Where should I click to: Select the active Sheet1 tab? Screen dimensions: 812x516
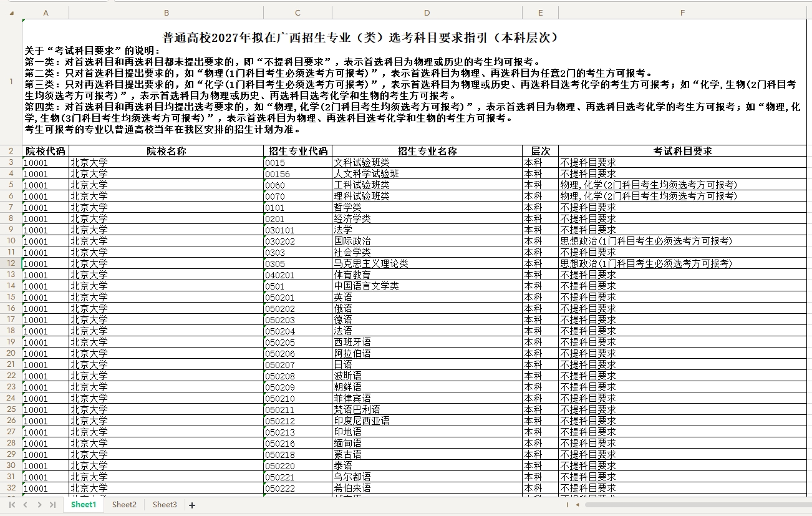click(x=83, y=505)
